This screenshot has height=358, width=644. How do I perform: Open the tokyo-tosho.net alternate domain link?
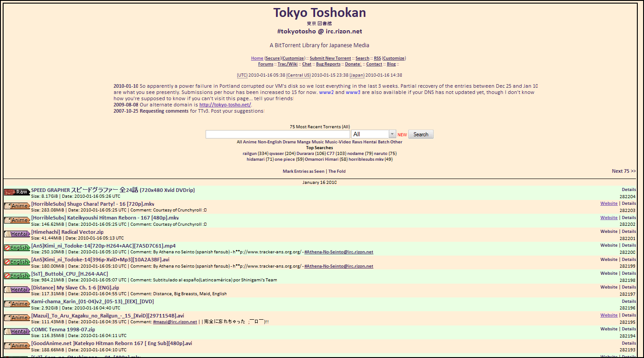coord(225,105)
